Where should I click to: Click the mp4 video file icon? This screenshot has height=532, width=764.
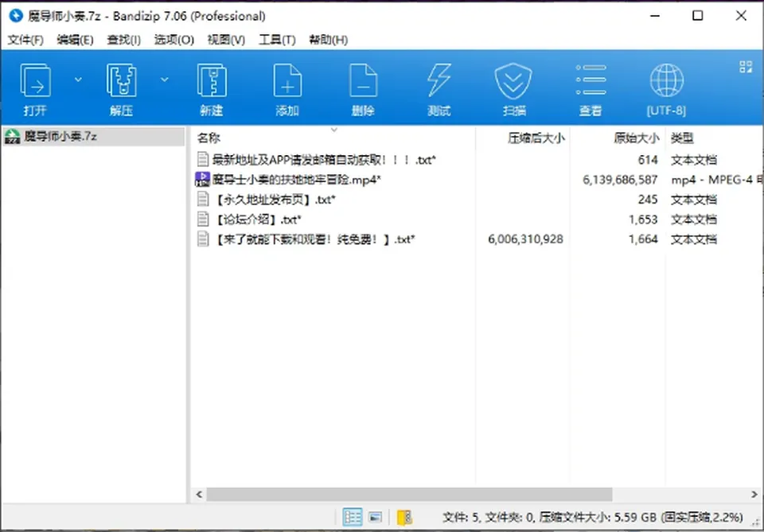tap(202, 180)
